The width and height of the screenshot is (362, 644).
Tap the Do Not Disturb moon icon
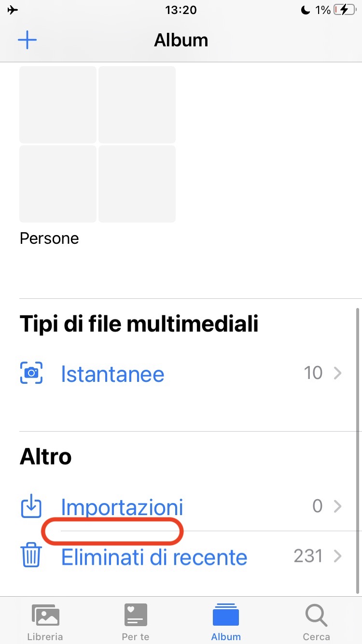pos(305,10)
